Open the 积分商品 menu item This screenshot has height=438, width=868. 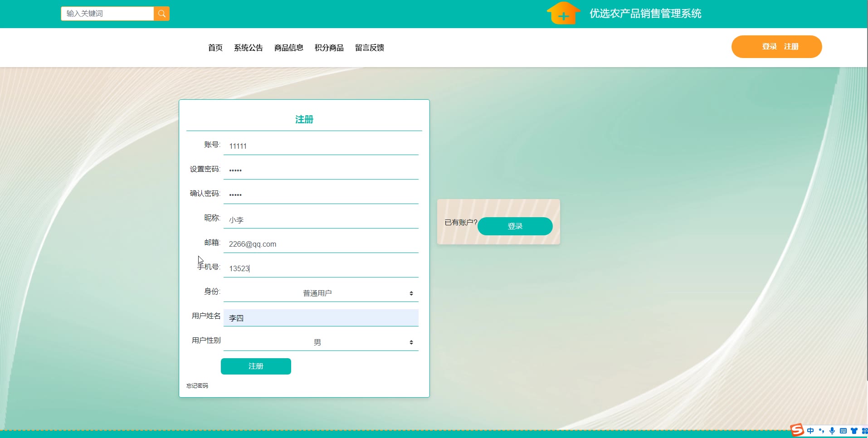(x=329, y=48)
